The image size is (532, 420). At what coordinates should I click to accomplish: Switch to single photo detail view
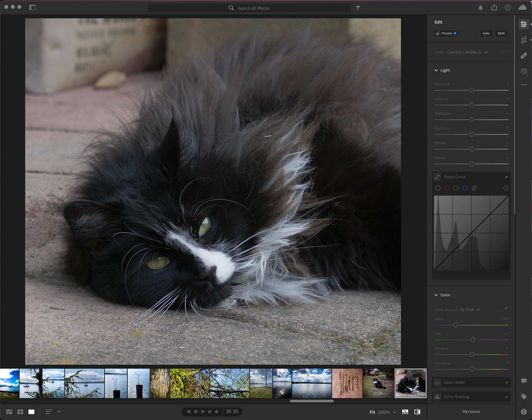point(31,412)
